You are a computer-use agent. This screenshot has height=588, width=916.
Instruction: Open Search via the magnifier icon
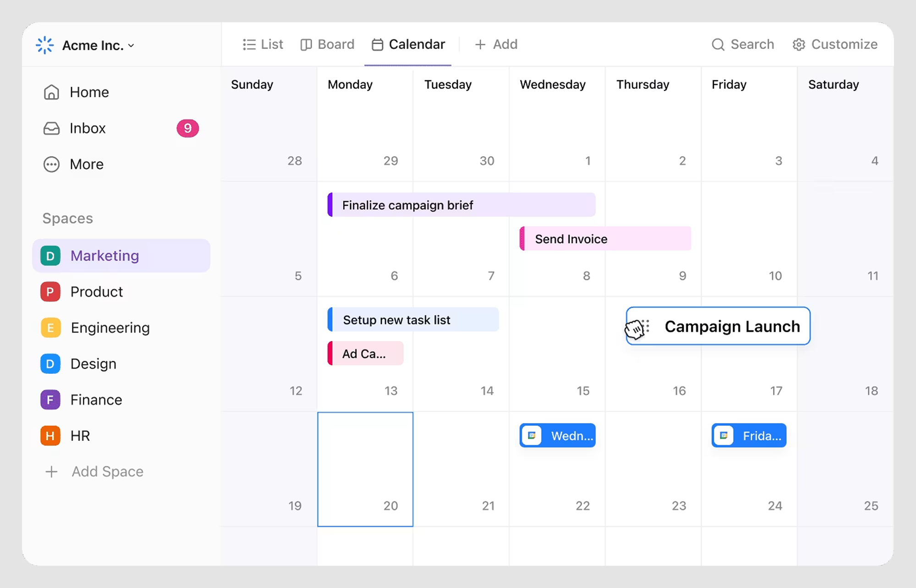tap(718, 44)
